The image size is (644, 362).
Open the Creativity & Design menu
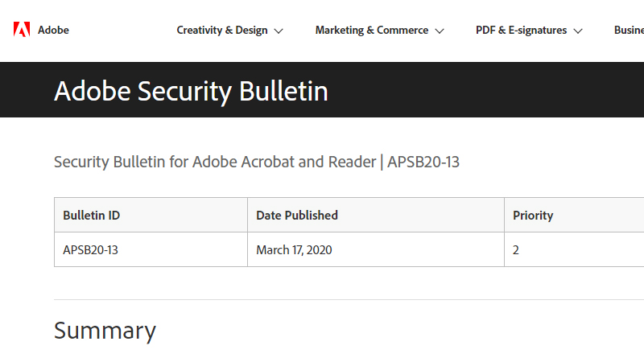[x=221, y=30]
